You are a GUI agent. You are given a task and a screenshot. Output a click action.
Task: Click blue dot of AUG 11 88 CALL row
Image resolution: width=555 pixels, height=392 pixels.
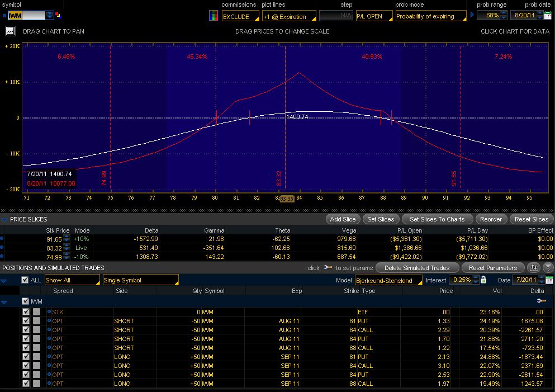pyautogui.click(x=49, y=347)
